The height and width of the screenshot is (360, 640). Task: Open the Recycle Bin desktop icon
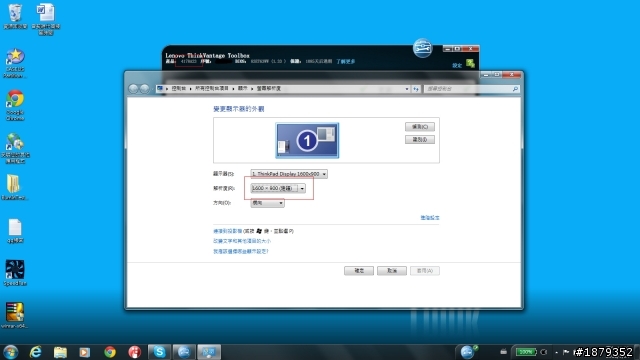(15, 16)
